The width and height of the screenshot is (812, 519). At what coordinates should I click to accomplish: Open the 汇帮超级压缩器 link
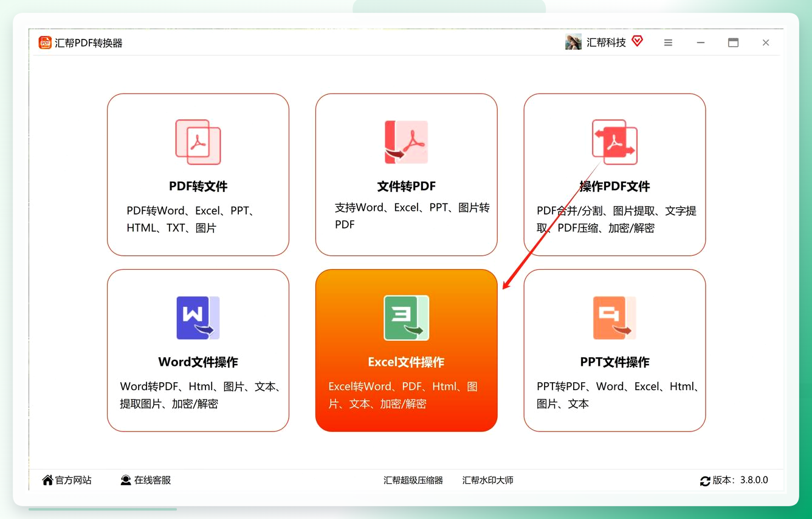(413, 480)
